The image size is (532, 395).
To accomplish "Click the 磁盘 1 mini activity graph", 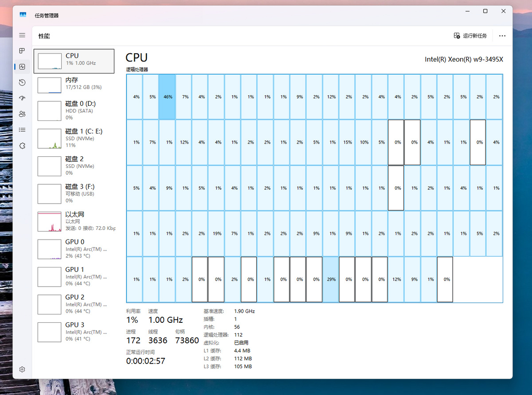I will [x=49, y=139].
